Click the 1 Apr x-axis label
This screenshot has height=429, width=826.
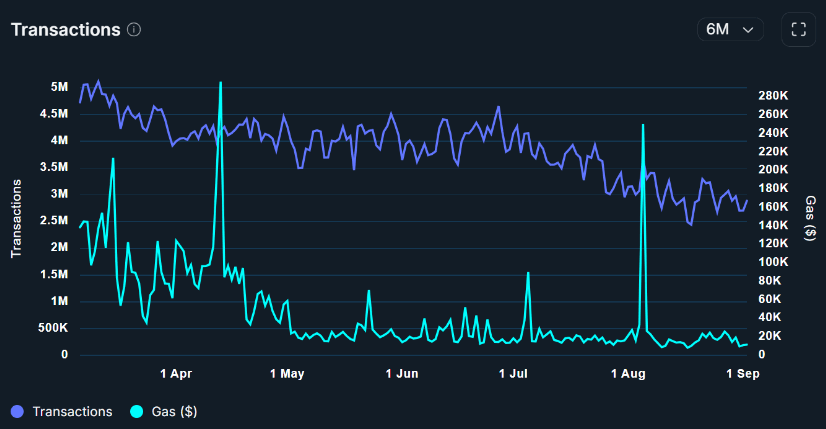click(x=176, y=374)
